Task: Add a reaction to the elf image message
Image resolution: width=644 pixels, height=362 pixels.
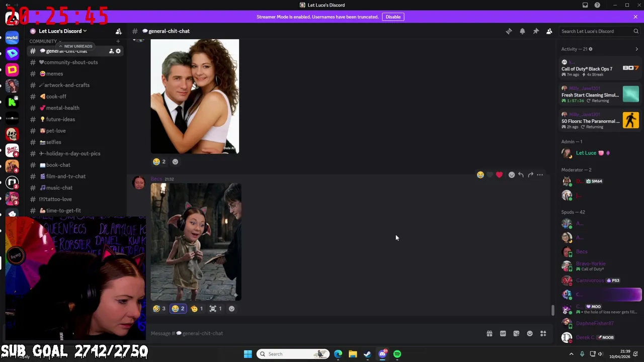Action: (x=231, y=309)
